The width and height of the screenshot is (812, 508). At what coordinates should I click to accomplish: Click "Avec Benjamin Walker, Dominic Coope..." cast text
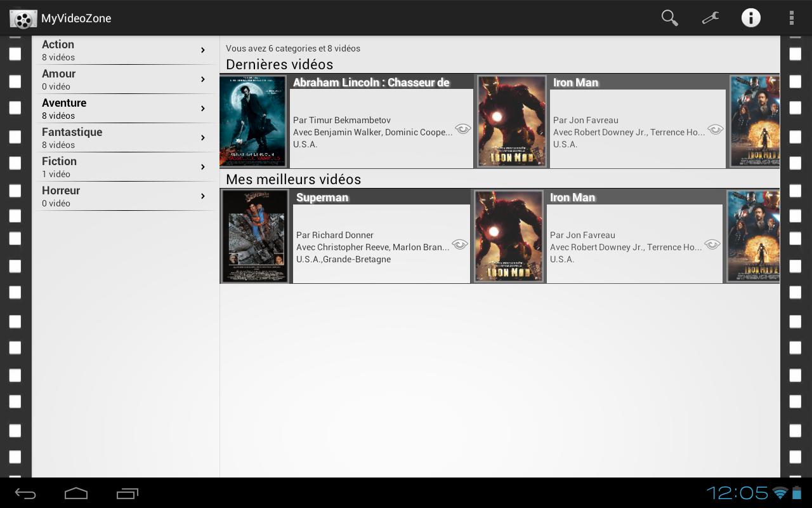tap(373, 132)
